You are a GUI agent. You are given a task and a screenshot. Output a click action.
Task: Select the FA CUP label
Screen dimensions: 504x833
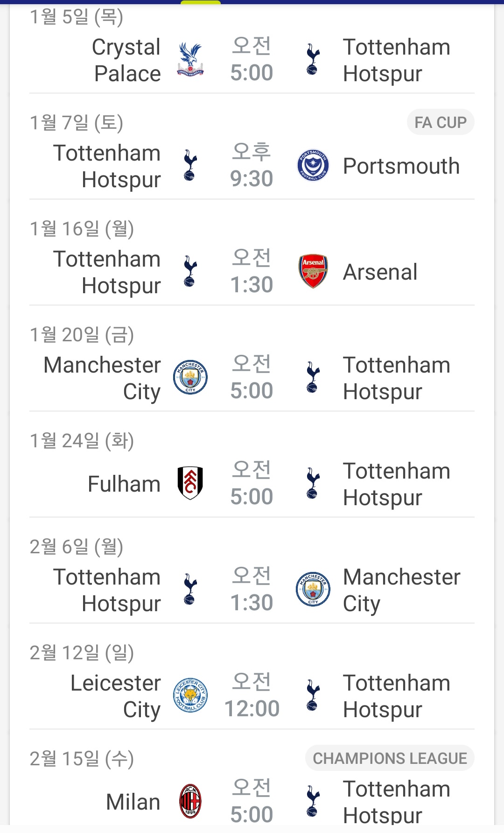point(441,122)
